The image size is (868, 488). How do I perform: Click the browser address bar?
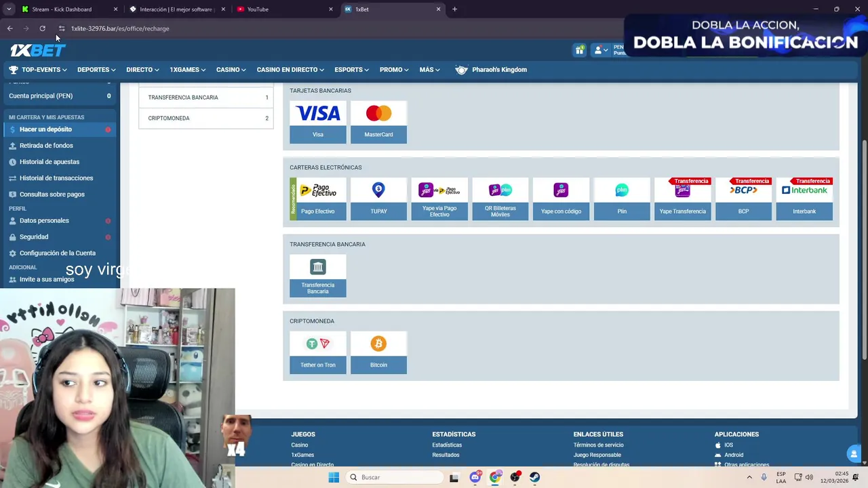click(x=339, y=28)
